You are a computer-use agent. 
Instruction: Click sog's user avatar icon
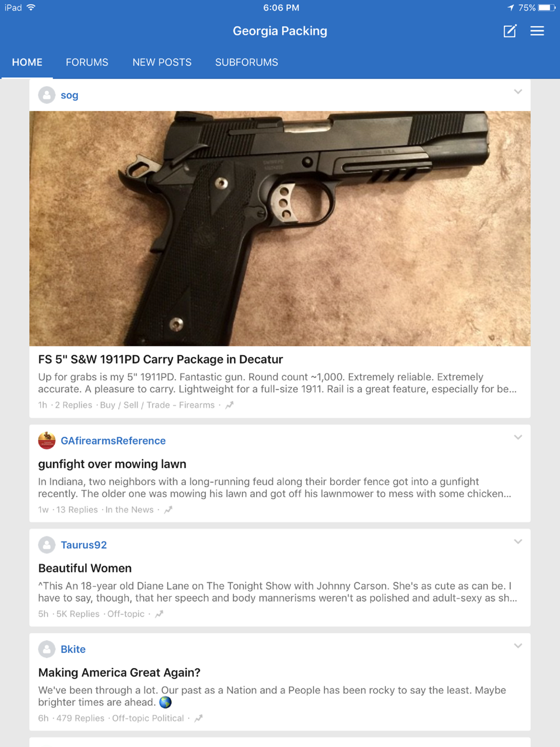point(46,95)
